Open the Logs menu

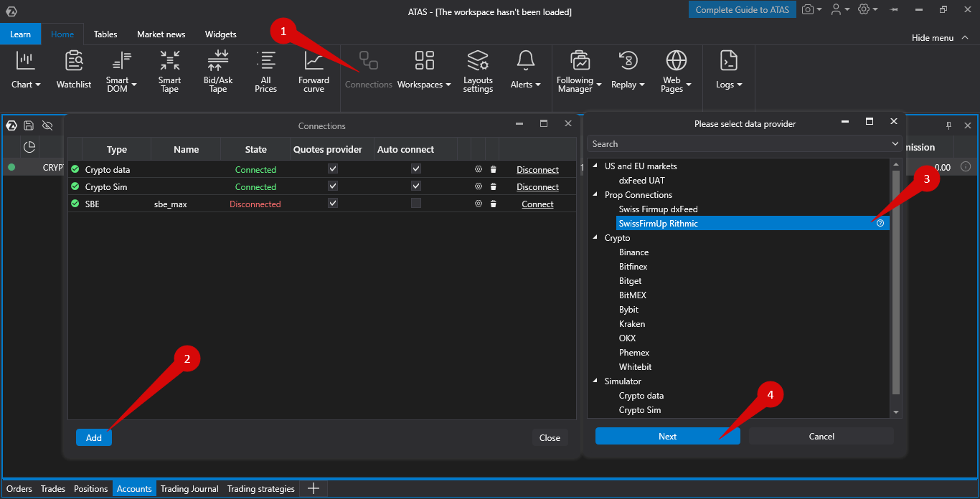pyautogui.click(x=729, y=70)
